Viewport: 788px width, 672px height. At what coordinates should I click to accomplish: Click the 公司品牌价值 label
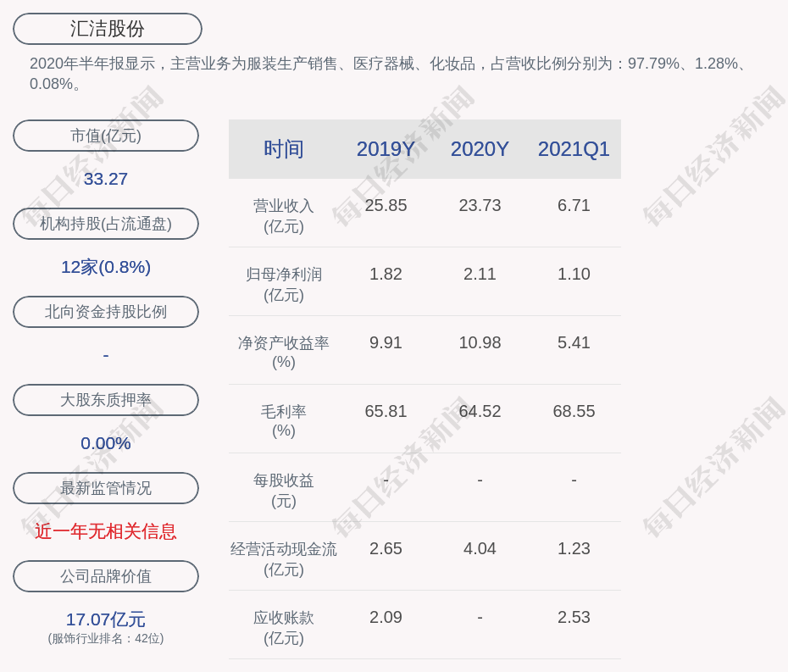point(106,576)
